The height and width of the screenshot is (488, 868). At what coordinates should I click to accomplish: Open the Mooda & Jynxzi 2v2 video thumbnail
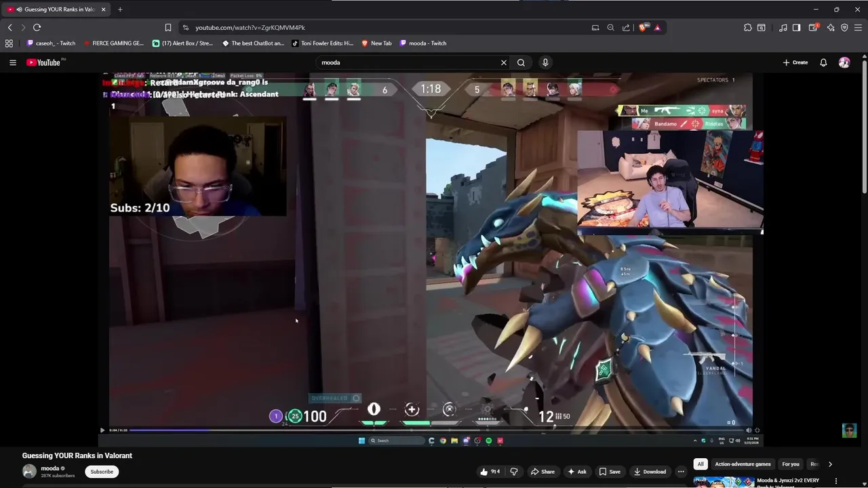click(724, 482)
